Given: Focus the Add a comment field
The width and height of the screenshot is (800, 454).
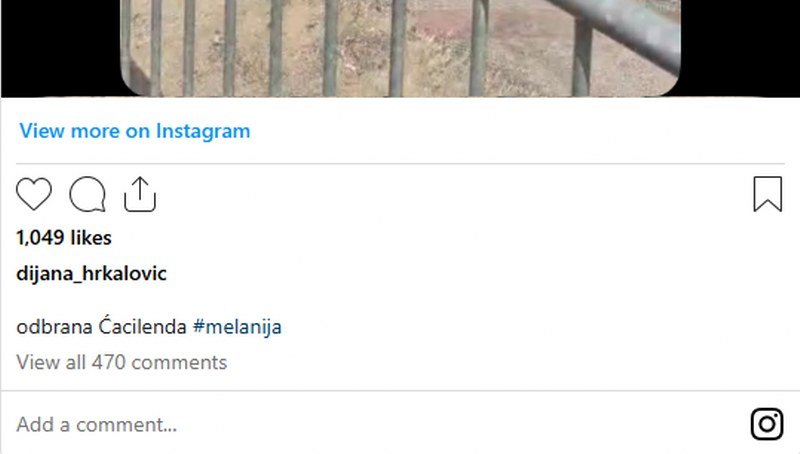Looking at the screenshot, I should [378, 424].
